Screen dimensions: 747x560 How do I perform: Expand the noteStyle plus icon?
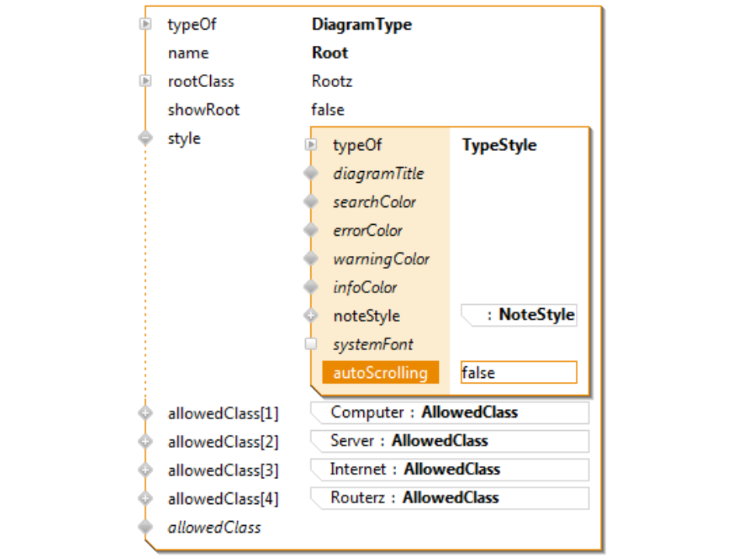click(311, 316)
